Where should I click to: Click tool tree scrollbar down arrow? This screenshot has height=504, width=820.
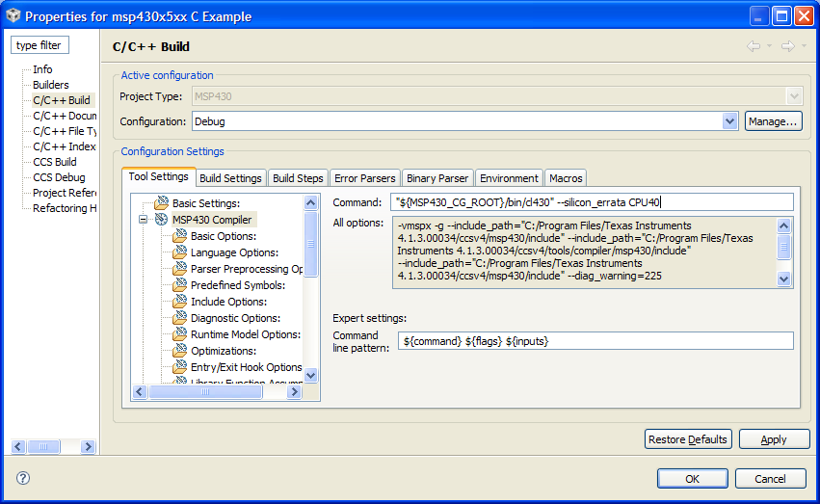(310, 375)
